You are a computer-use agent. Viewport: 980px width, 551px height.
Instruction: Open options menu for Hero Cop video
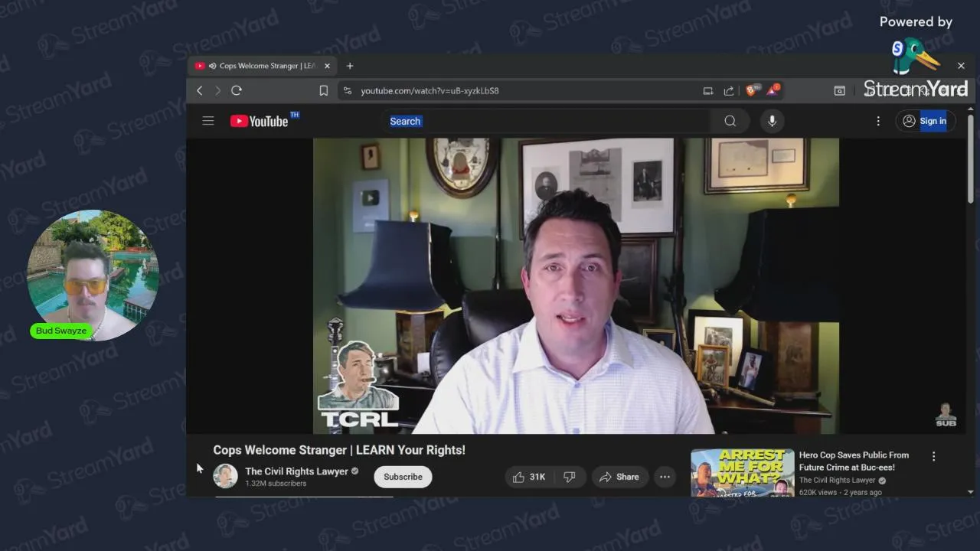tap(933, 456)
